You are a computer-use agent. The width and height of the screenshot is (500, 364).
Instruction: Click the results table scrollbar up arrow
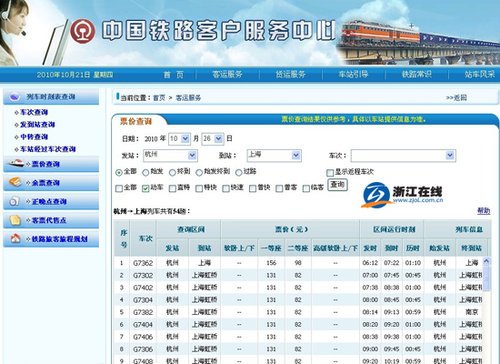pyautogui.click(x=486, y=261)
